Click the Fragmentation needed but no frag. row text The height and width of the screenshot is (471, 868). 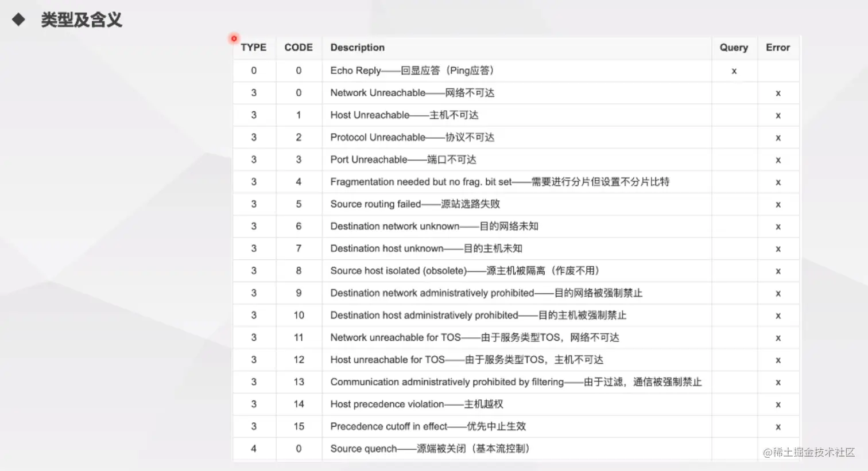(x=499, y=182)
